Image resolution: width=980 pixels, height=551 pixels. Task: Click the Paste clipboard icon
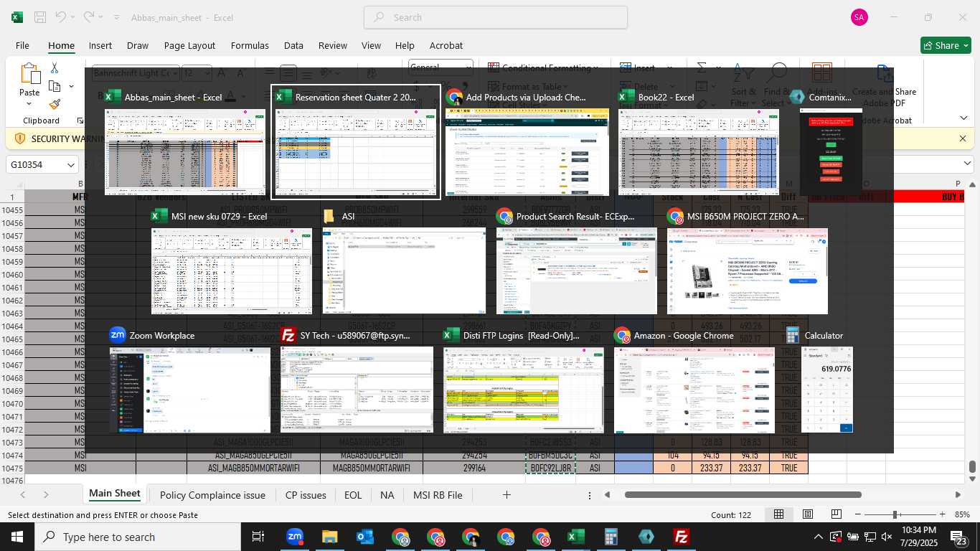point(29,75)
